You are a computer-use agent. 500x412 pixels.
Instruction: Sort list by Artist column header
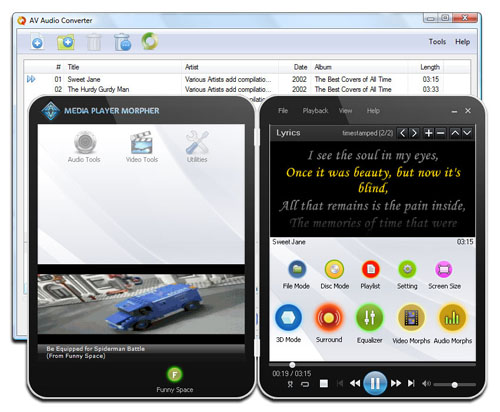click(192, 67)
